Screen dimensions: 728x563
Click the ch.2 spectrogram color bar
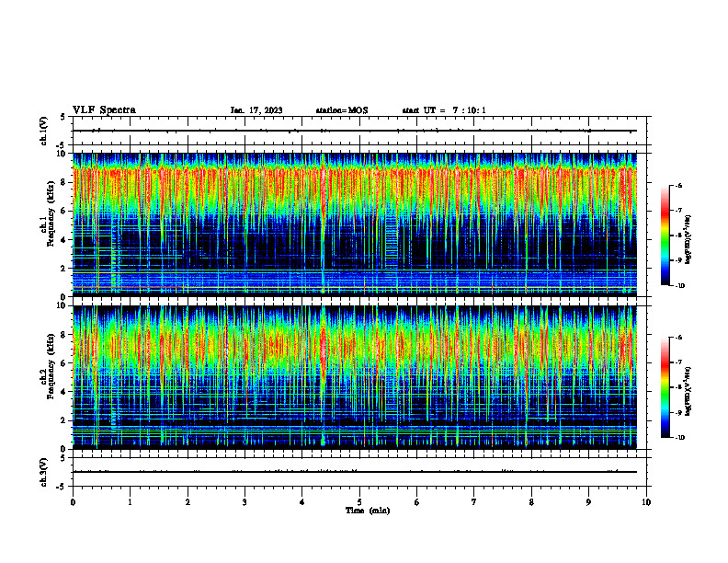click(665, 387)
